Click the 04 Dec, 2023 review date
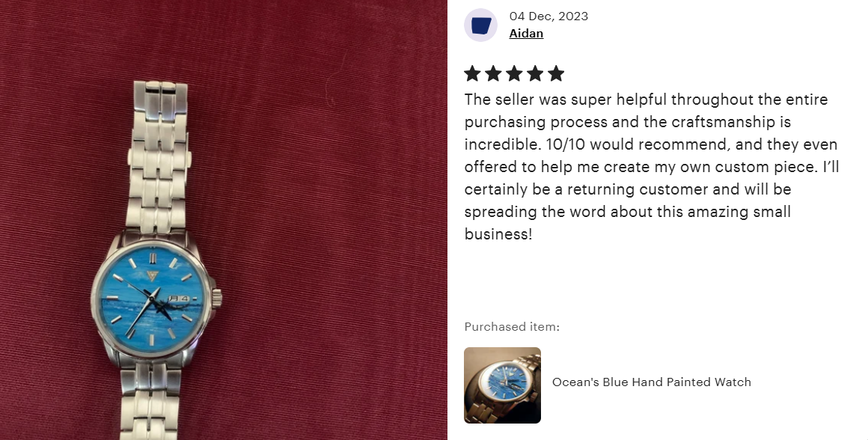868x440 pixels. tap(548, 16)
